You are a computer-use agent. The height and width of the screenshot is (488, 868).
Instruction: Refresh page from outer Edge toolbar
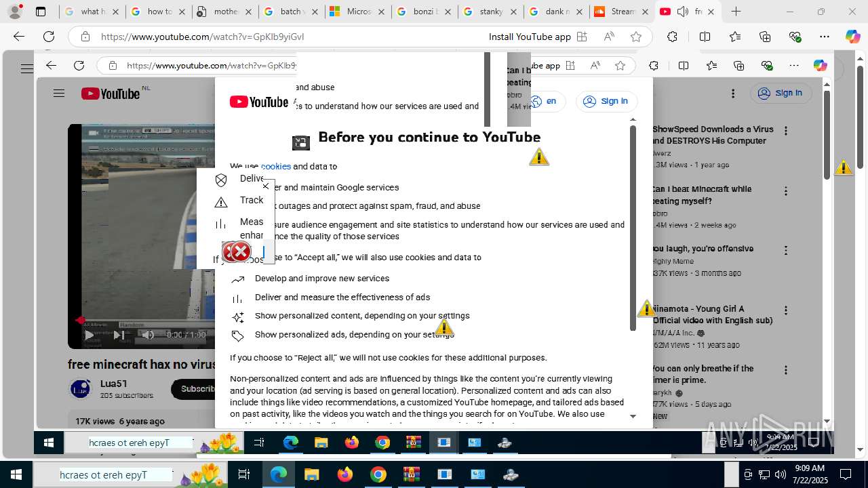49,37
